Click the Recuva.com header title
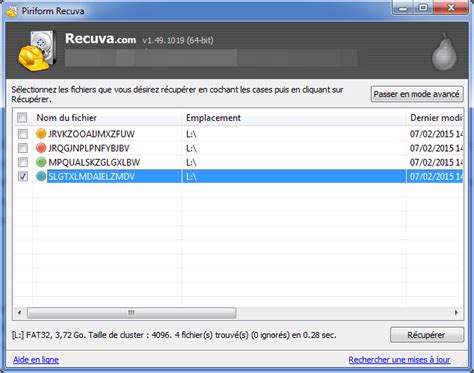Viewport: 474px width, 373px height. pos(101,39)
